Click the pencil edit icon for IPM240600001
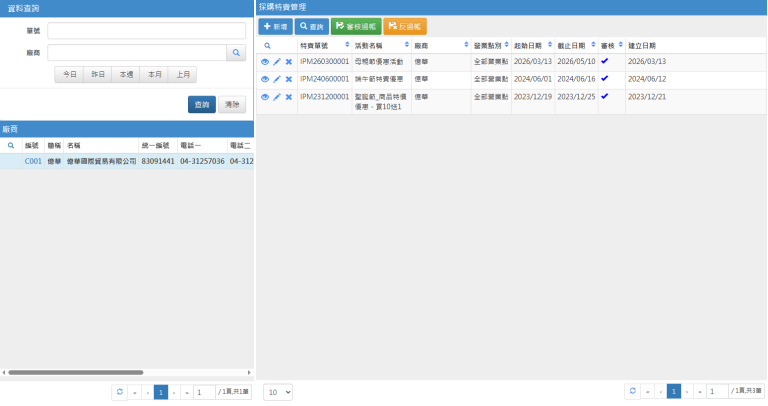 (277, 79)
